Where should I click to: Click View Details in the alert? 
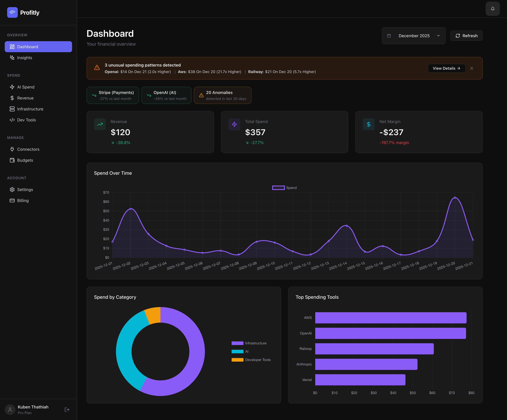click(x=446, y=68)
